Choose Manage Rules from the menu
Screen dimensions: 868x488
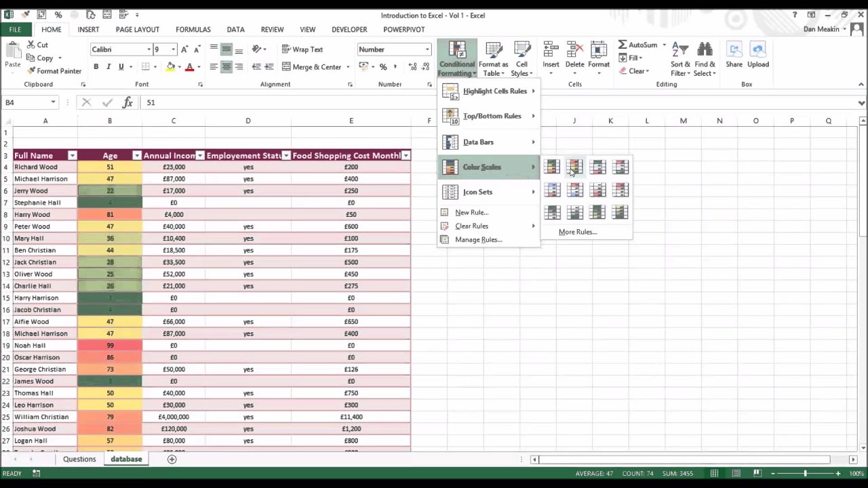coord(478,240)
